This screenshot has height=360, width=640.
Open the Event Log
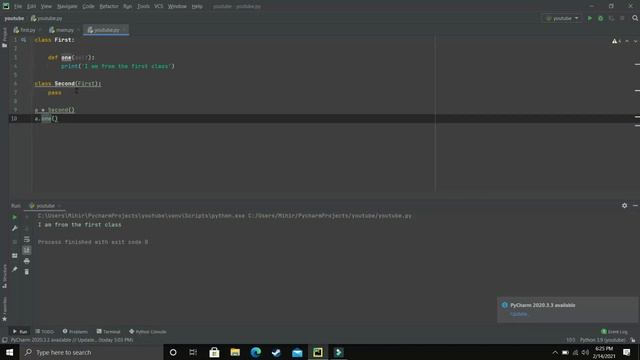[x=614, y=331]
